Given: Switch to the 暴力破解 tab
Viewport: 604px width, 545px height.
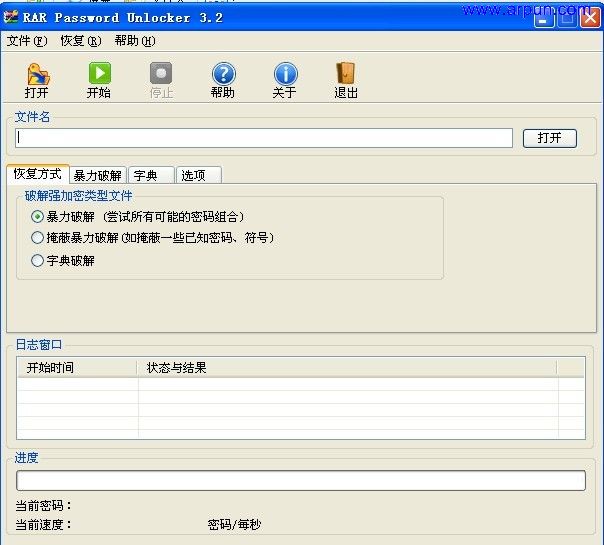Looking at the screenshot, I should point(98,175).
